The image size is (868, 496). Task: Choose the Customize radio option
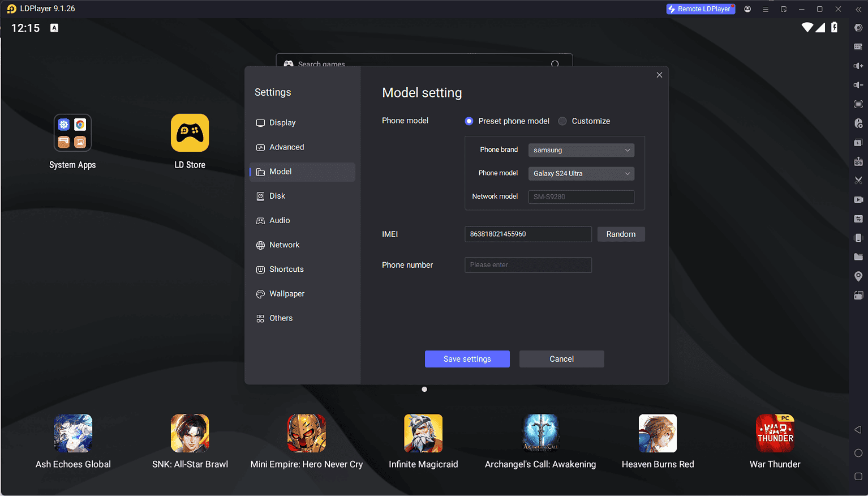click(x=562, y=121)
